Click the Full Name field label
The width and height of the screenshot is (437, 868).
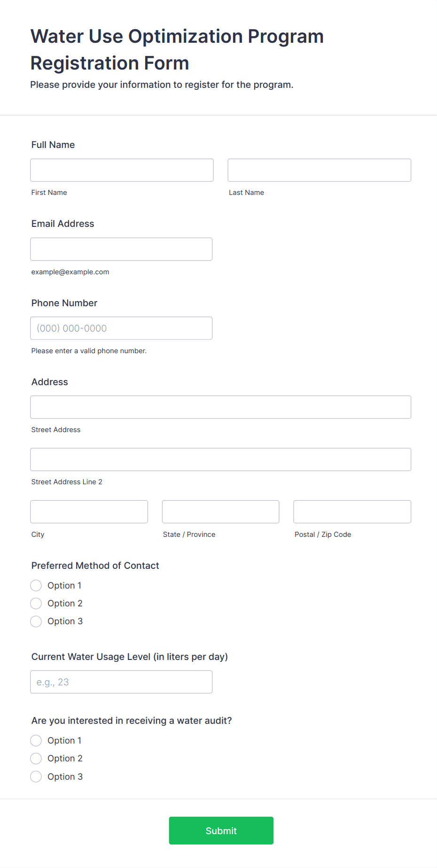(53, 145)
